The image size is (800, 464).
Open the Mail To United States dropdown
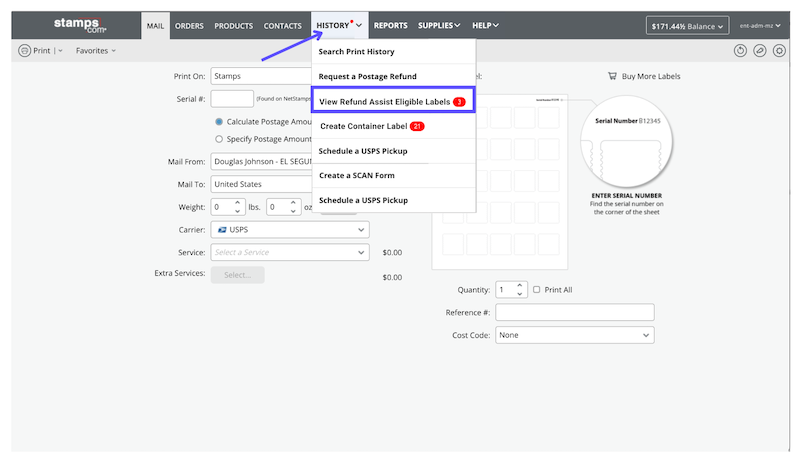point(261,184)
